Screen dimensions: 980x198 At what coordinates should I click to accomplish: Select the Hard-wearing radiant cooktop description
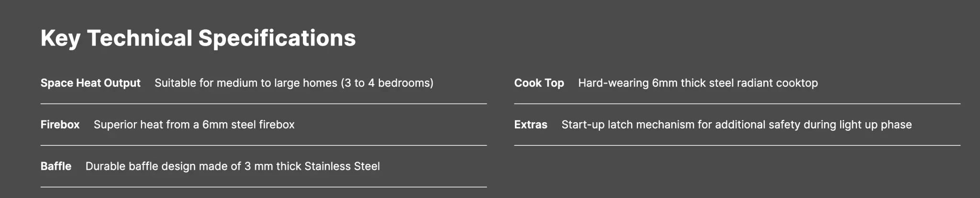tap(698, 83)
